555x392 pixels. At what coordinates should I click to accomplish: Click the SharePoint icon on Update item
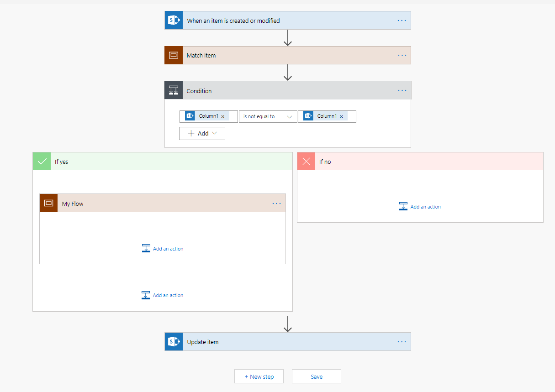[x=174, y=341]
